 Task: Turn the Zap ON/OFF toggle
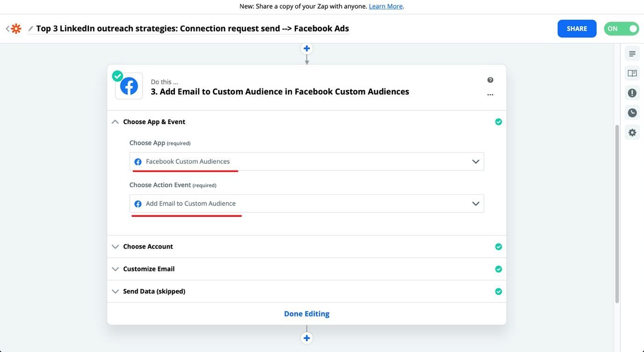(x=622, y=29)
